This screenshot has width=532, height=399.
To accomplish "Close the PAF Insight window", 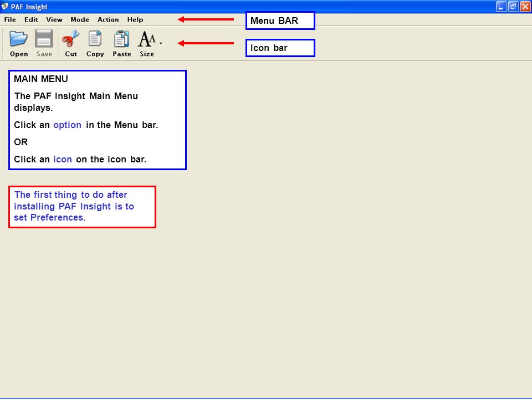I will [x=525, y=7].
